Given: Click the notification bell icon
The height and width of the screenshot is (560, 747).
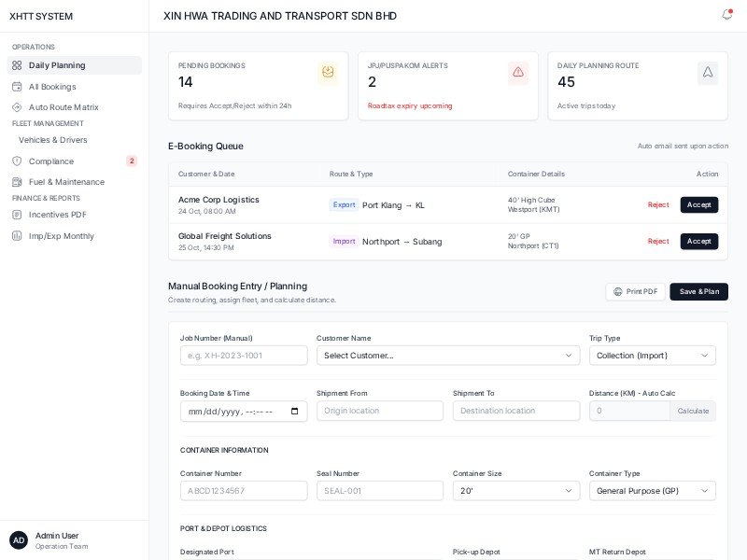Looking at the screenshot, I should [726, 15].
